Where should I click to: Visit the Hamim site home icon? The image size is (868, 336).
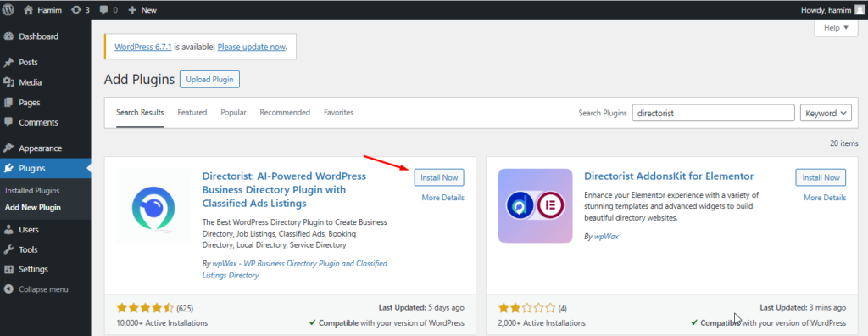pyautogui.click(x=28, y=9)
